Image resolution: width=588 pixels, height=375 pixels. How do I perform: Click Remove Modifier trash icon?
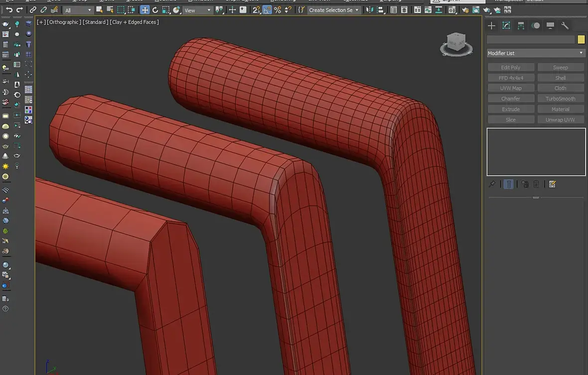[536, 184]
